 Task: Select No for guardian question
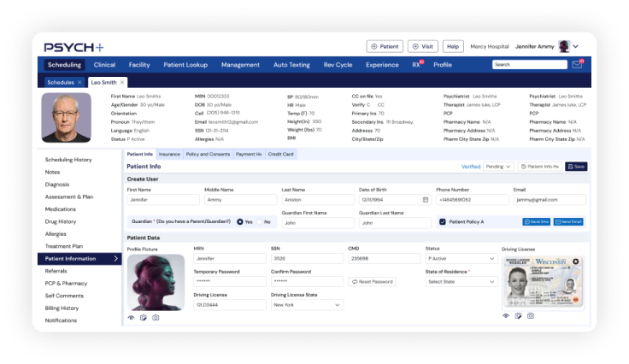click(259, 222)
